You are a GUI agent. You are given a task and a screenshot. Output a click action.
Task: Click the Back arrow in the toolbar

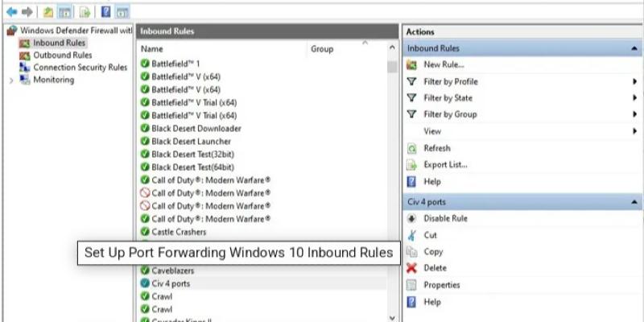pyautogui.click(x=11, y=12)
